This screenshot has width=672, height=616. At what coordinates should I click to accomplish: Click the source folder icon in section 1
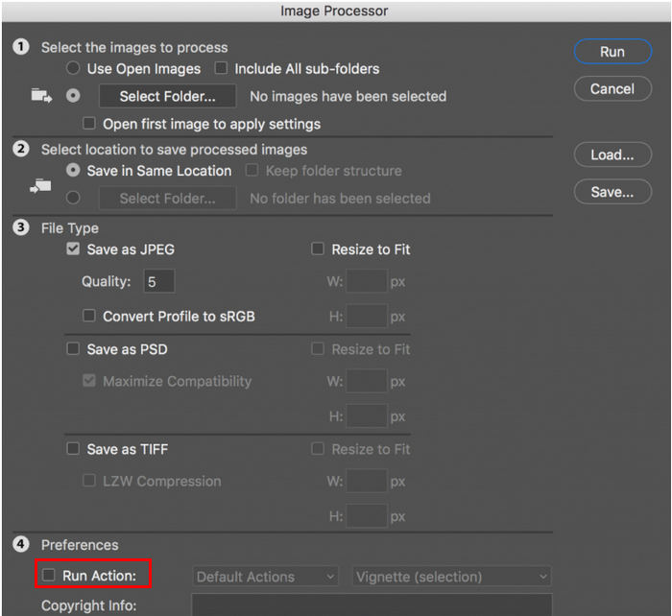coord(41,96)
